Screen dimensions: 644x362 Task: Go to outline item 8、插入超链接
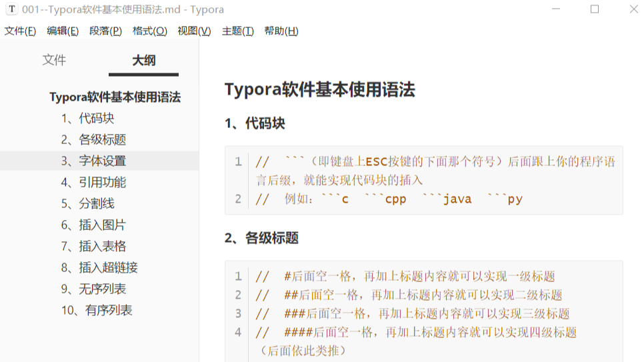(x=99, y=268)
